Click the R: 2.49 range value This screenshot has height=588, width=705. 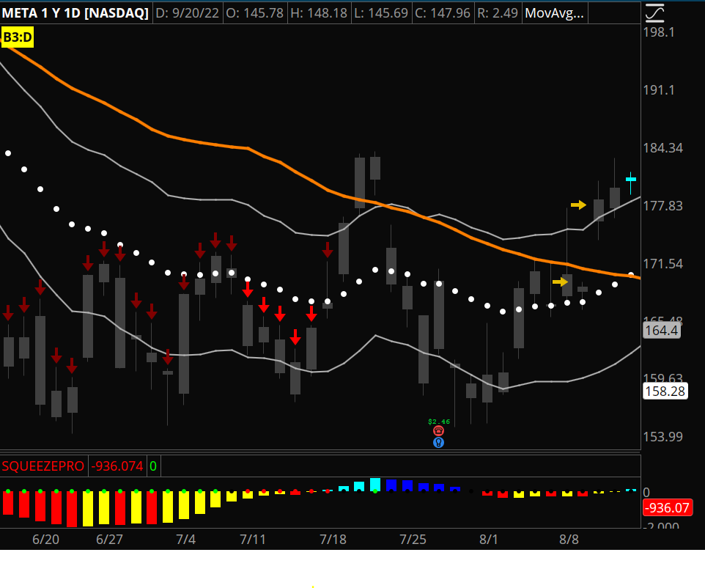498,13
